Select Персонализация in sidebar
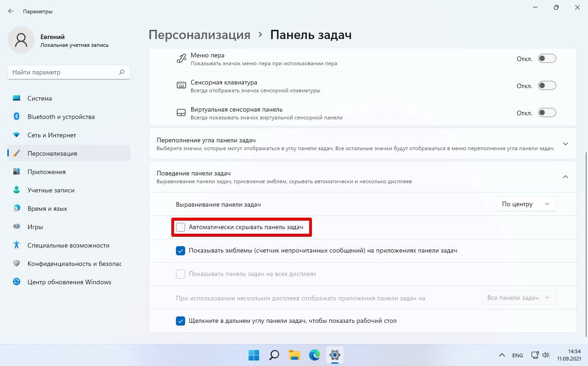The height and width of the screenshot is (366, 588). [69, 153]
